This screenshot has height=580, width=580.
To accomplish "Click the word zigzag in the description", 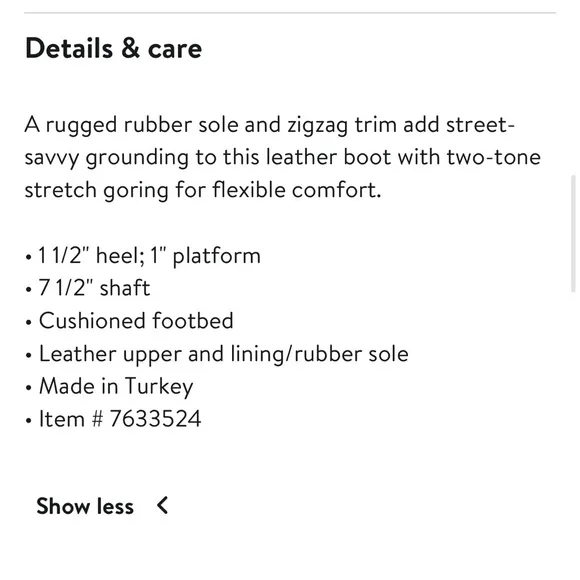I will (x=318, y=126).
